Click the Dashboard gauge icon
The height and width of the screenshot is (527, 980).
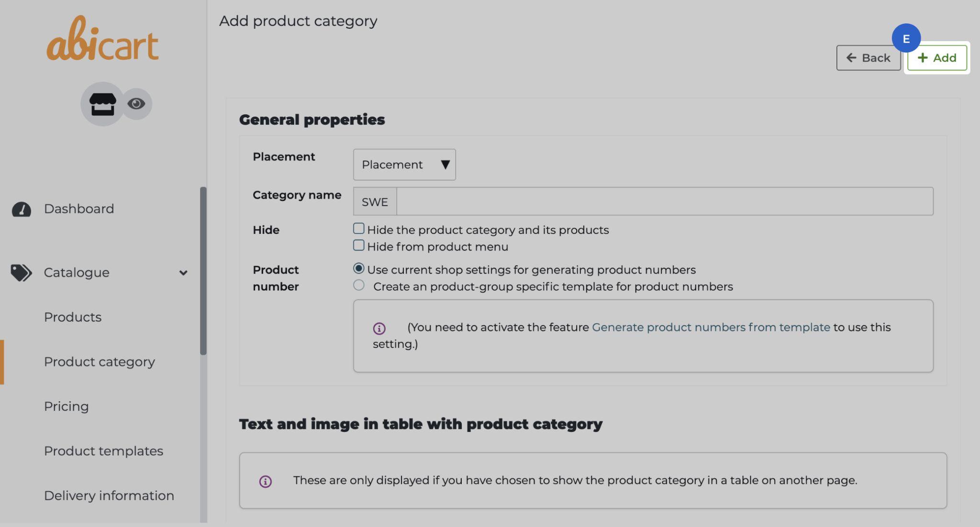[x=22, y=209]
